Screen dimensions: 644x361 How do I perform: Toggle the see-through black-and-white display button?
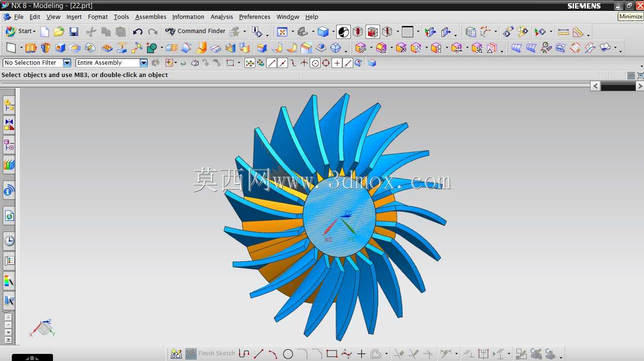click(x=344, y=32)
